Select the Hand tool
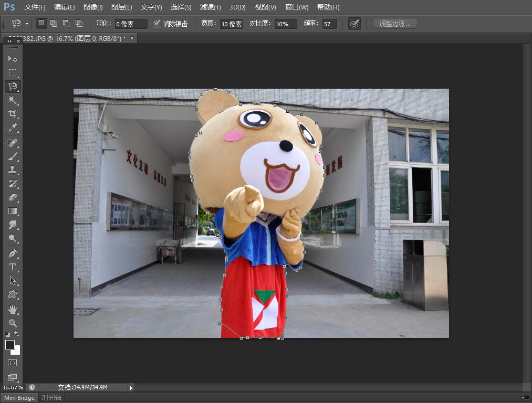532x403 pixels. click(13, 310)
